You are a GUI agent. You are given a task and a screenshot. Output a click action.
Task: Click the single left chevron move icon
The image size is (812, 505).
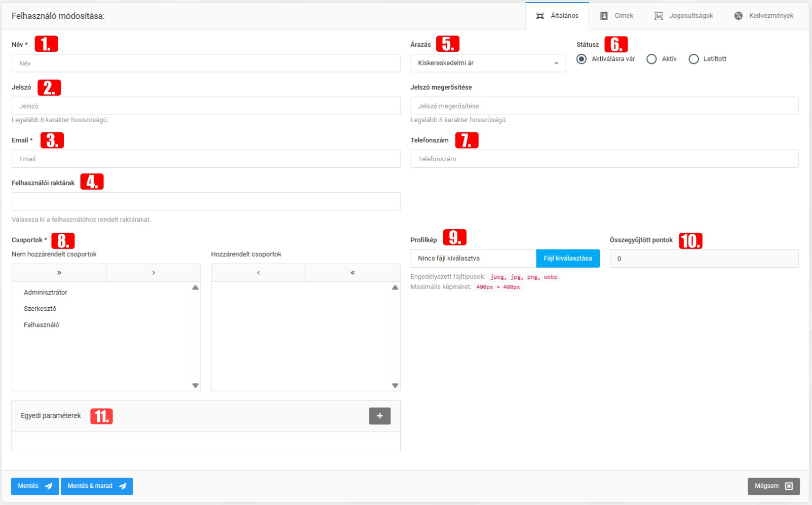258,273
